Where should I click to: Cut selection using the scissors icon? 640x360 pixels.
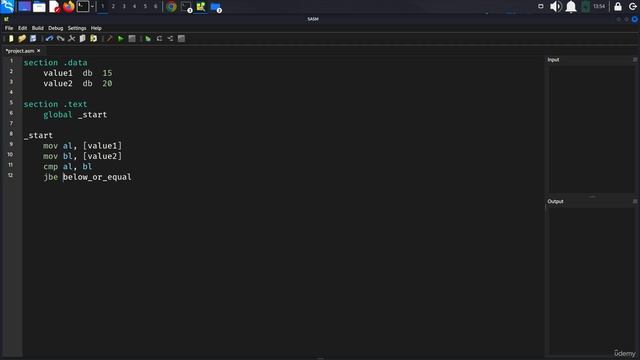tap(71, 38)
